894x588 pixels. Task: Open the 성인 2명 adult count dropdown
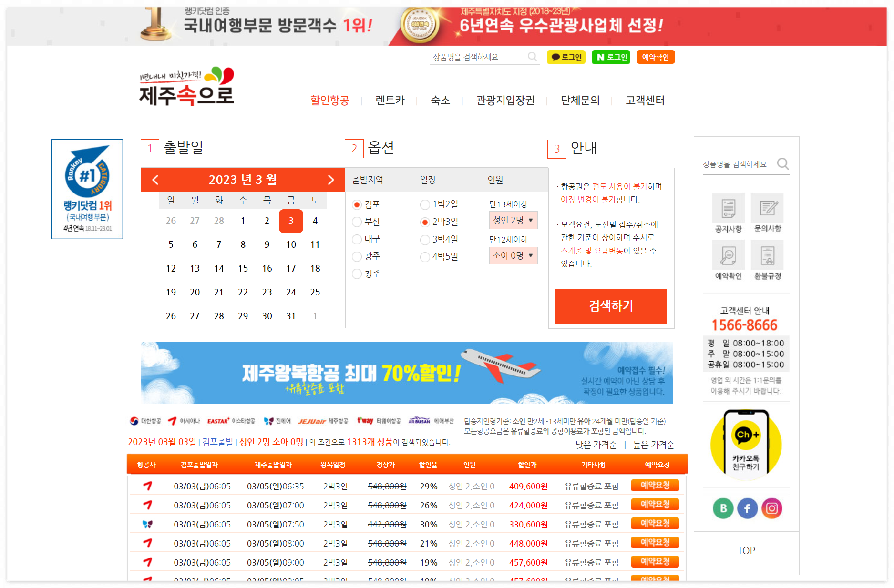point(513,220)
